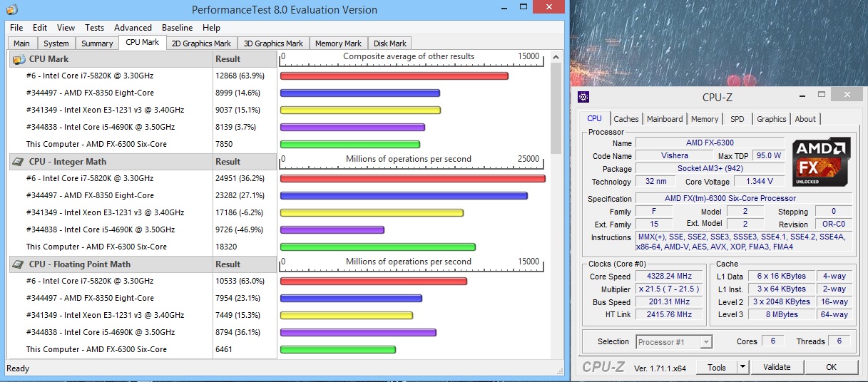Image resolution: width=868 pixels, height=382 pixels.
Task: Click the 6461 Floating Point result value
Action: pos(224,349)
